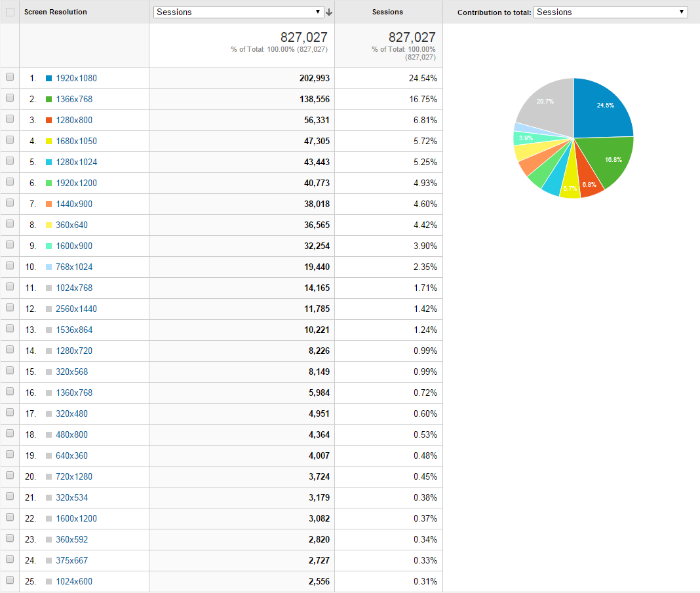The width and height of the screenshot is (700, 593).
Task: Click the green swatch beside 1366x768
Action: (x=49, y=100)
